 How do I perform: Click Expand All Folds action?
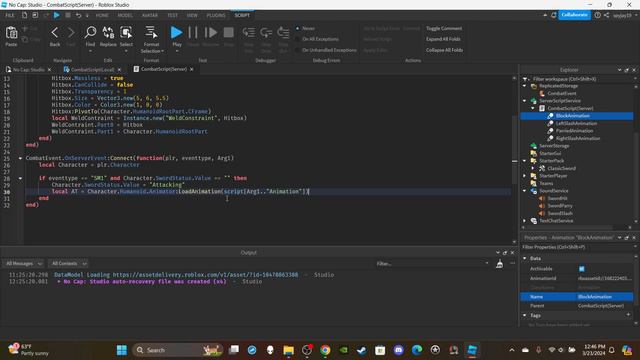tap(443, 39)
